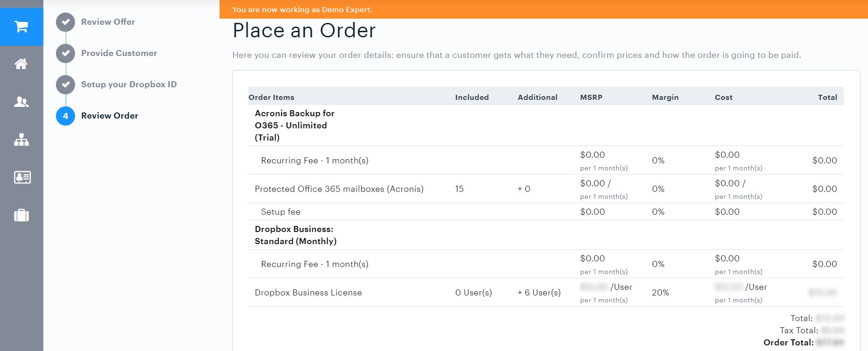The width and height of the screenshot is (868, 351).
Task: Open the hierarchy/organization sidebar icon
Action: click(x=21, y=140)
